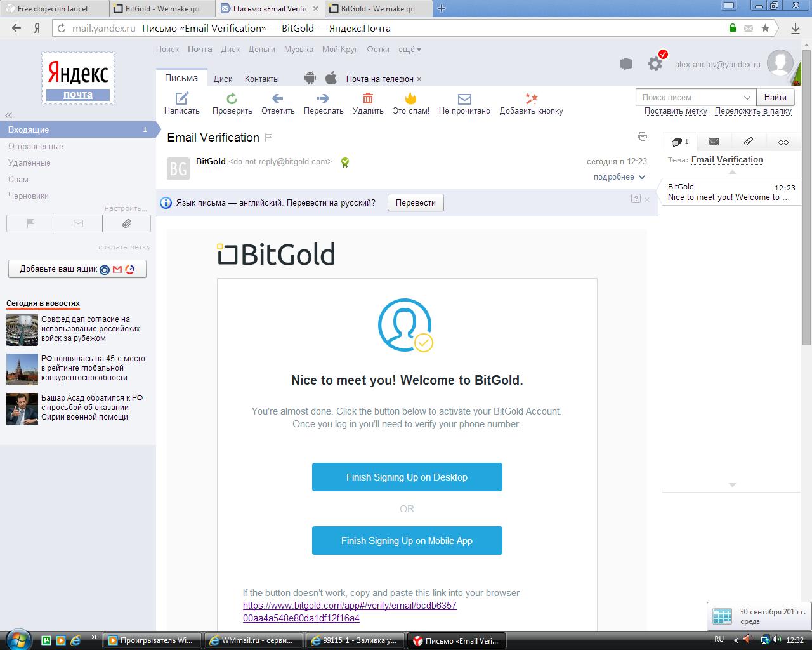Click the Удалить trash icon

point(368,98)
